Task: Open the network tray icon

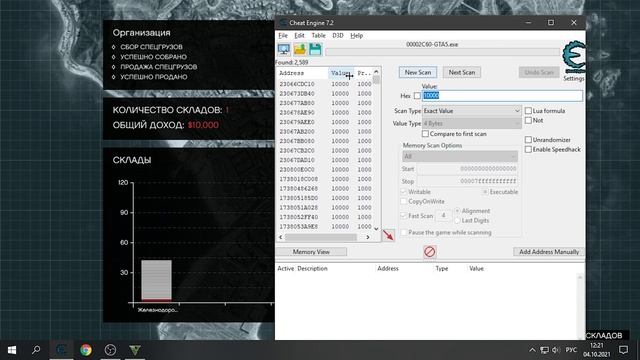Action: (x=544, y=350)
